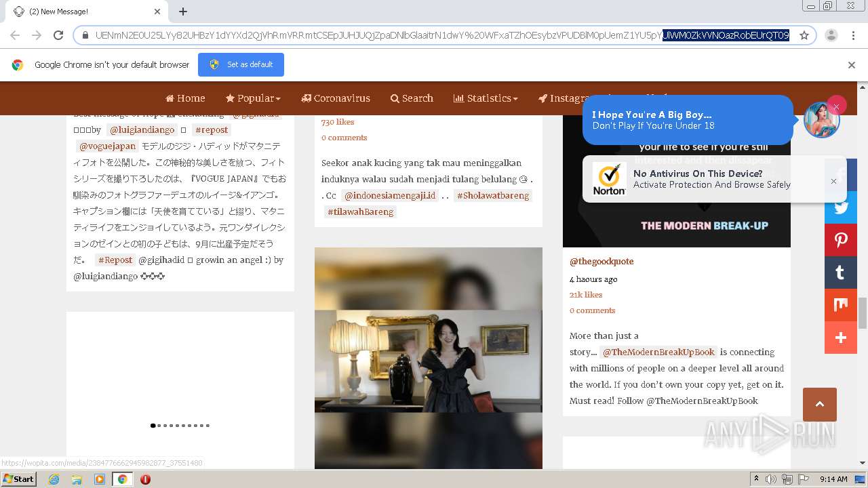Open @voguejapan profile link
The image size is (868, 488).
107,146
